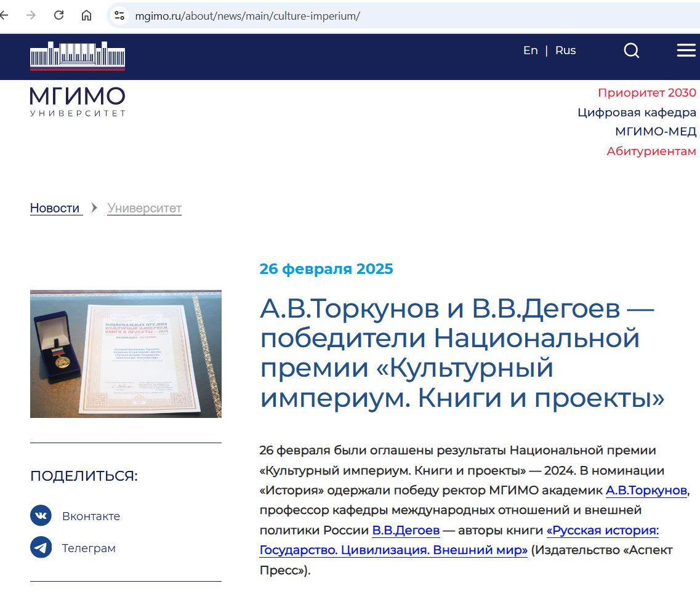This screenshot has width=700, height=594.
Task: Go to the browser home page icon
Action: coord(86,15)
